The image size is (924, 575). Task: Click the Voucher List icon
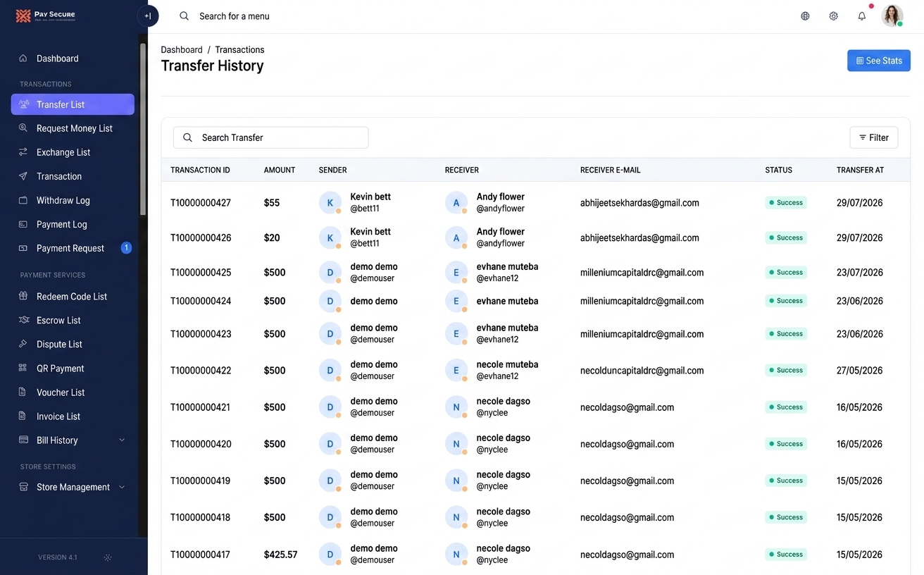(23, 392)
